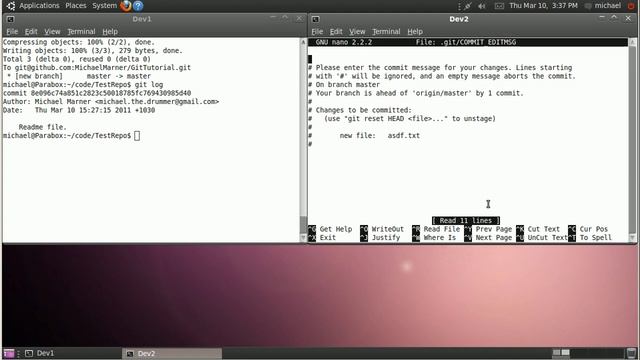Image resolution: width=640 pixels, height=360 pixels.
Task: Click the Dev1 scrollbar down arrow
Action: [303, 238]
